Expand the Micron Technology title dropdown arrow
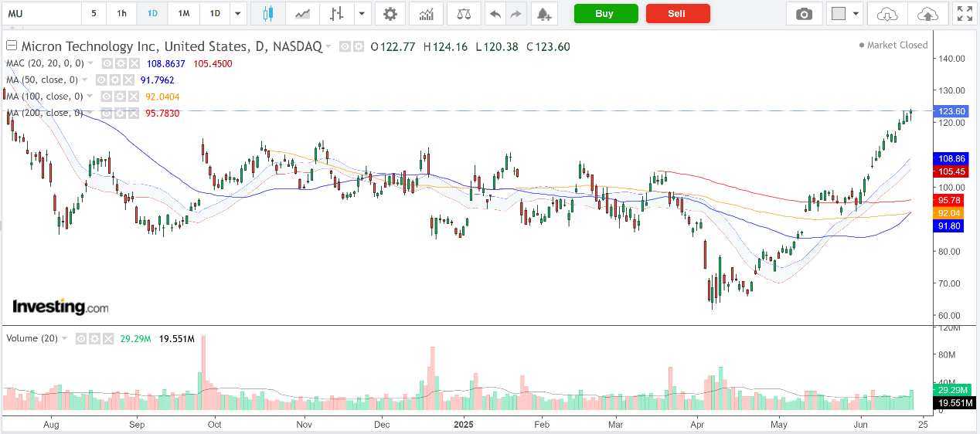Screen dimensions: 980x434 click(x=328, y=47)
